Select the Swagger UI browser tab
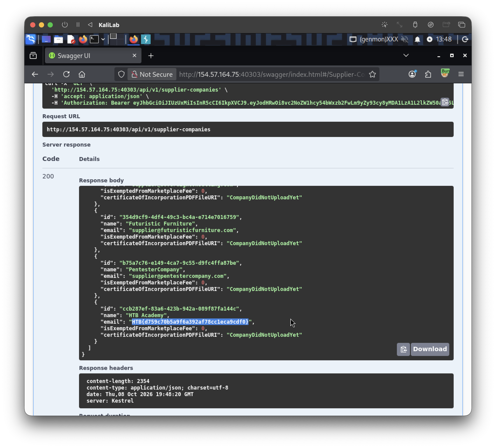 93,56
